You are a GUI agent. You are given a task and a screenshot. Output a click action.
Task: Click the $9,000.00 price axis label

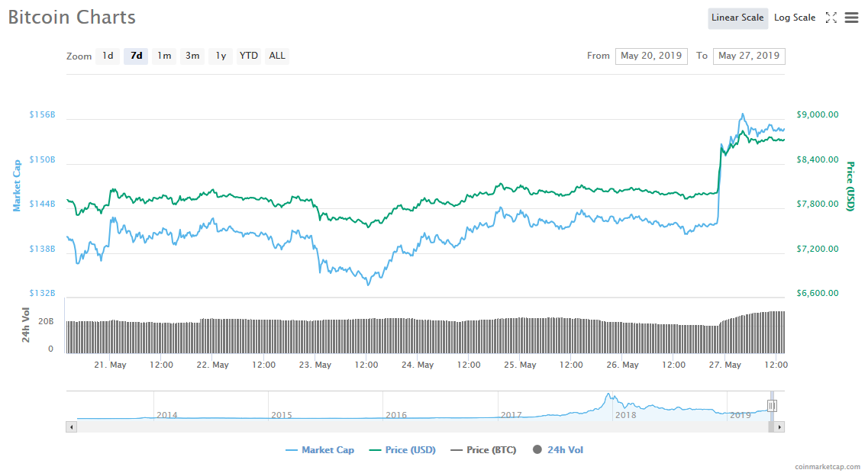point(817,114)
